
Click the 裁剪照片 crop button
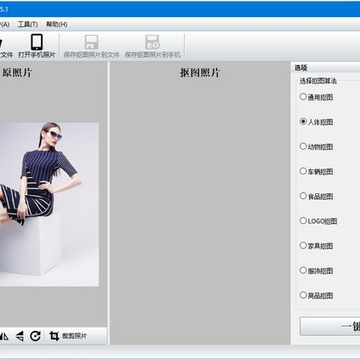tap(68, 336)
